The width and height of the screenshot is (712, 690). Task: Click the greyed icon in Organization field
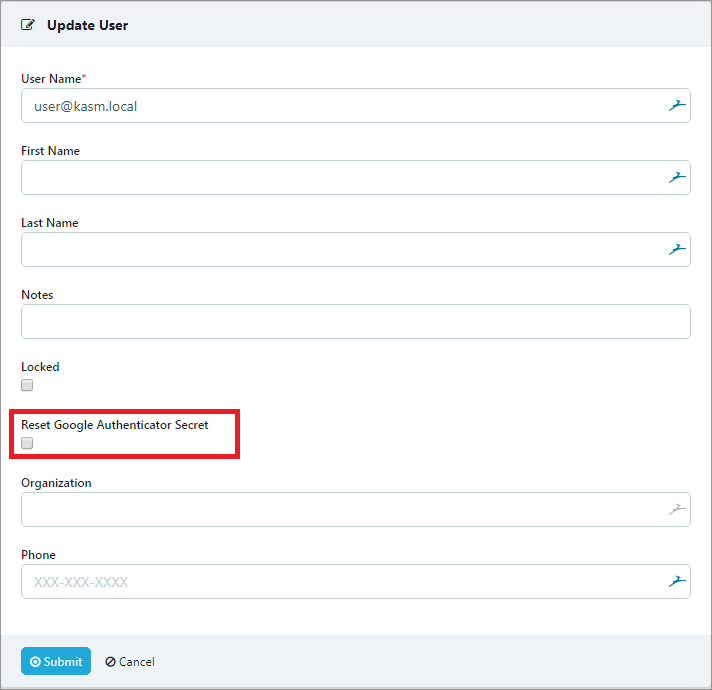pos(677,509)
